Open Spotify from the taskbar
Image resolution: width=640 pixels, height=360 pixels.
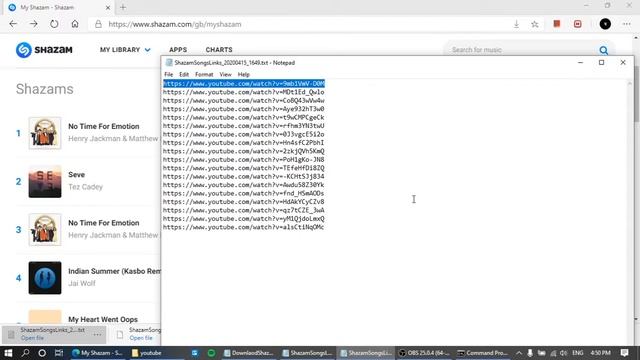click(x=211, y=353)
